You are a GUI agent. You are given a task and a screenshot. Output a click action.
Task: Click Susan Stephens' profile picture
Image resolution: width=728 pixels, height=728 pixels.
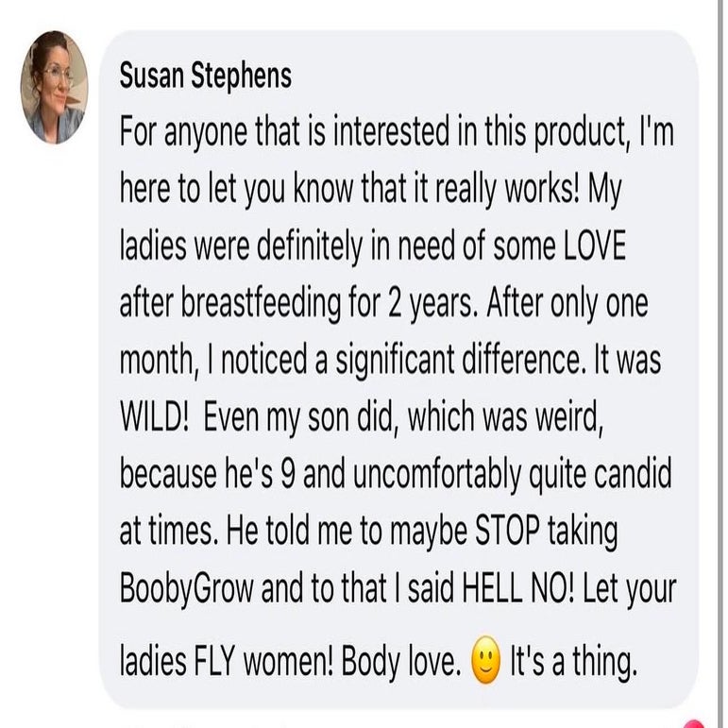(x=54, y=87)
